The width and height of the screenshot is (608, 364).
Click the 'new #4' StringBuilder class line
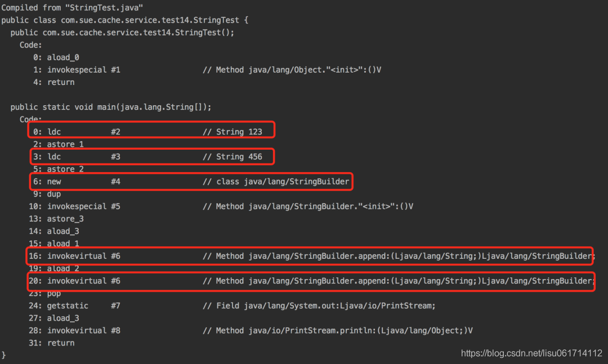[191, 181]
